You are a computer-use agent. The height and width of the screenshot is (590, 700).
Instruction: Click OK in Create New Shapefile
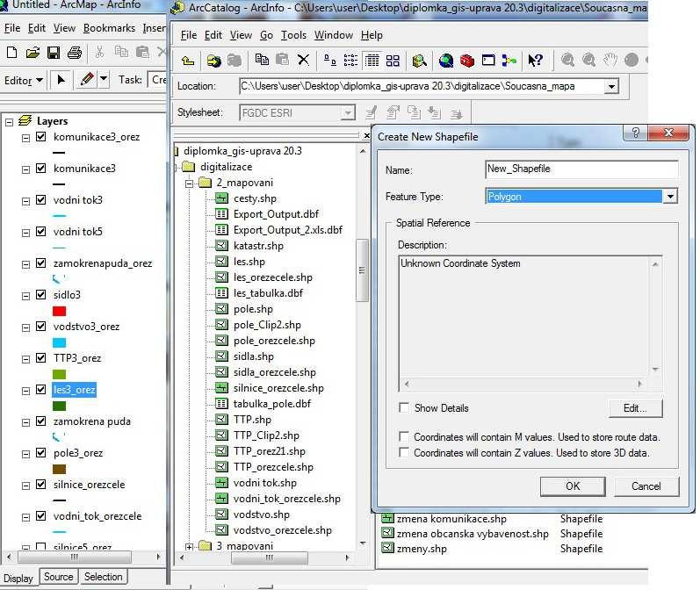tap(573, 486)
